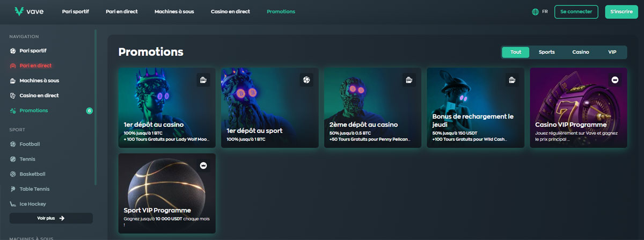Image resolution: width=644 pixels, height=240 pixels.
Task: Select Tennis in the sport list
Action: point(27,159)
